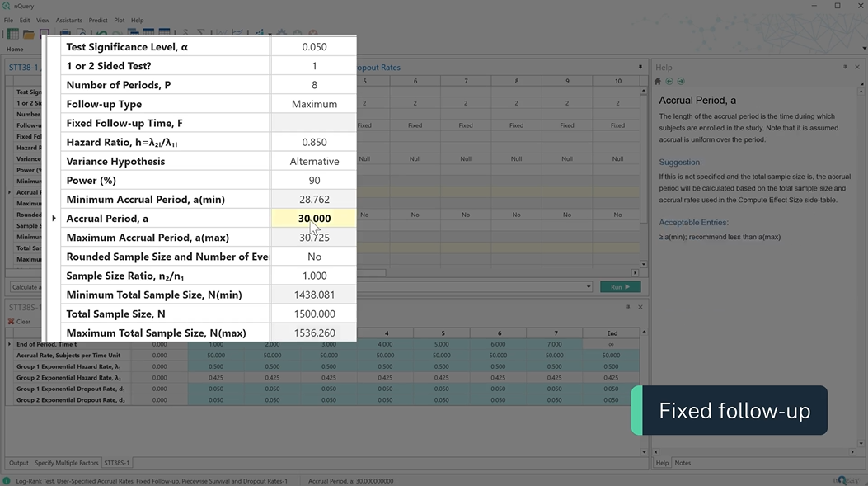The image size is (868, 486).
Task: Expand the Calculate dropdown arrow beside Run
Action: (590, 287)
